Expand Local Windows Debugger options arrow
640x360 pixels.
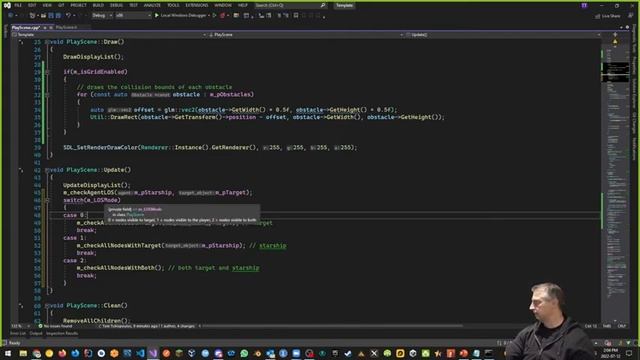(x=209, y=16)
